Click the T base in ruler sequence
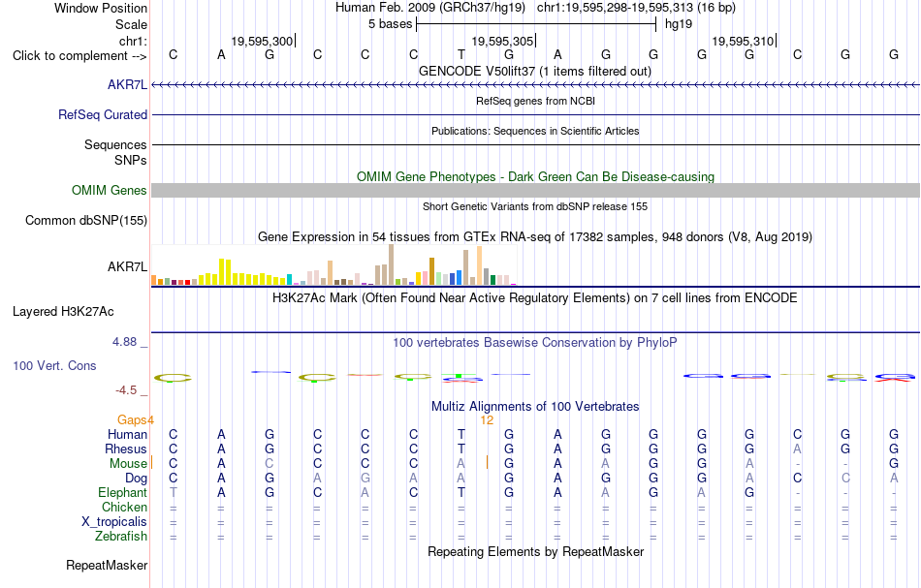The image size is (921, 588). [x=461, y=55]
